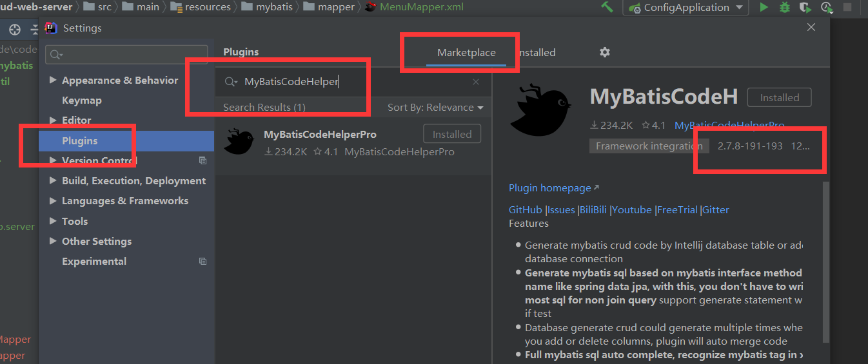
Task: Open the Gitter link
Action: tap(716, 210)
